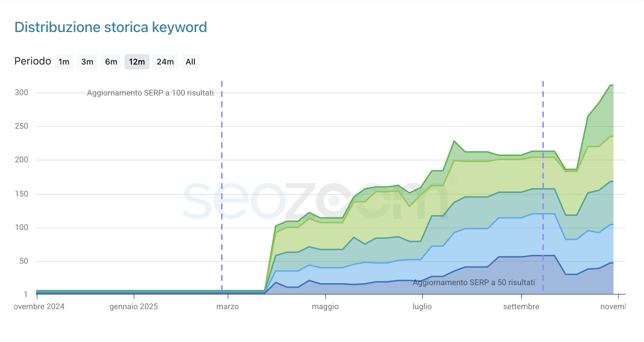The height and width of the screenshot is (342, 644).
Task: Select the All period button
Action: tap(191, 62)
